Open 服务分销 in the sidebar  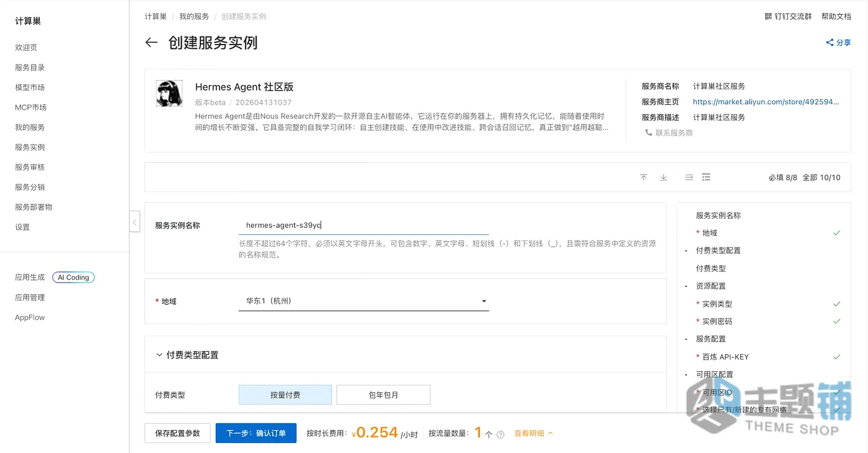click(x=30, y=187)
